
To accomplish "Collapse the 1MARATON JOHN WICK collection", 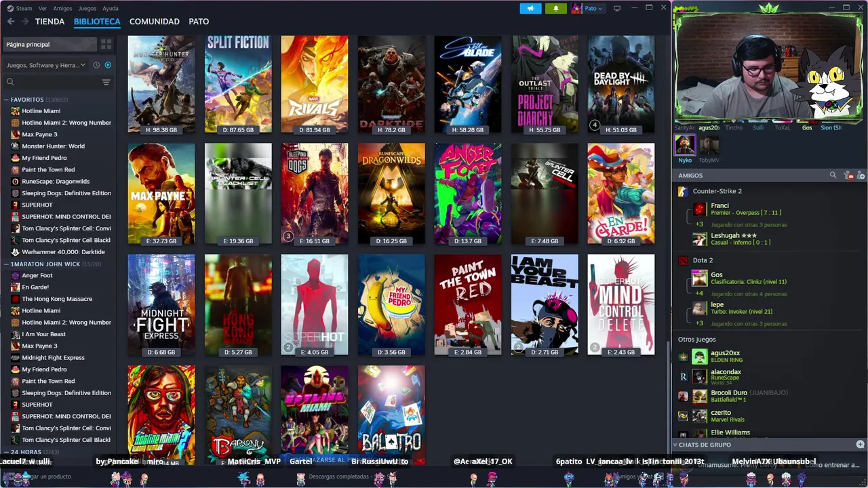I will (6, 264).
